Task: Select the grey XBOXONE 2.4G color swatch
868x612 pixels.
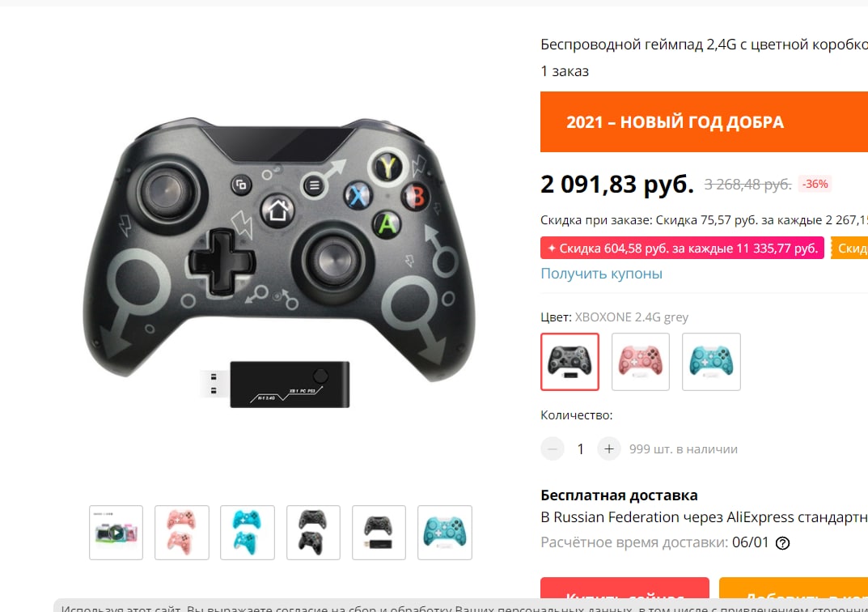Action: point(569,362)
